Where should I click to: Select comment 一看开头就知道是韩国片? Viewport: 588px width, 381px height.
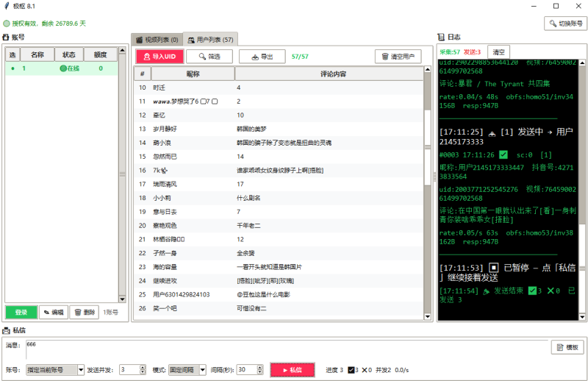tap(269, 267)
